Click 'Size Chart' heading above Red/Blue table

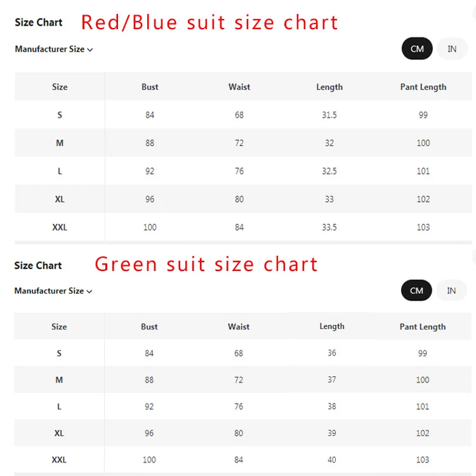[39, 22]
